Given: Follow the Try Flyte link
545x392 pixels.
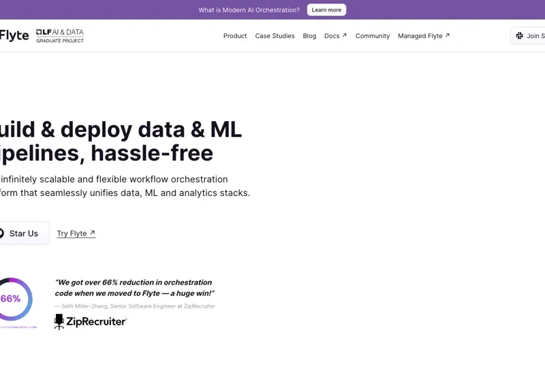Looking at the screenshot, I should click(76, 233).
